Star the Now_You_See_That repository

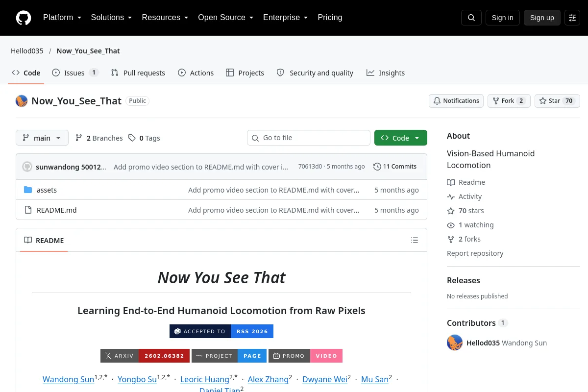point(557,101)
